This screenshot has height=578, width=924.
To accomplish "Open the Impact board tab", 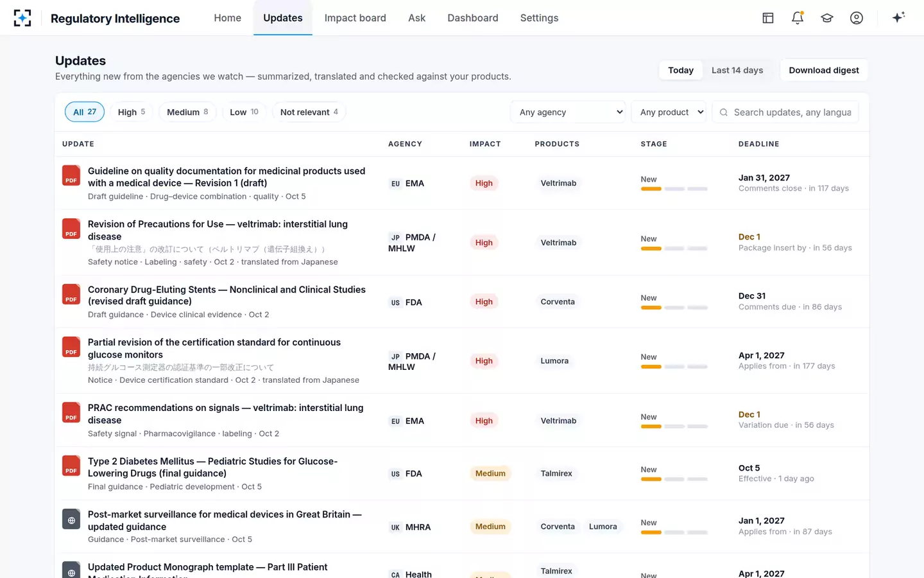I will (x=355, y=18).
